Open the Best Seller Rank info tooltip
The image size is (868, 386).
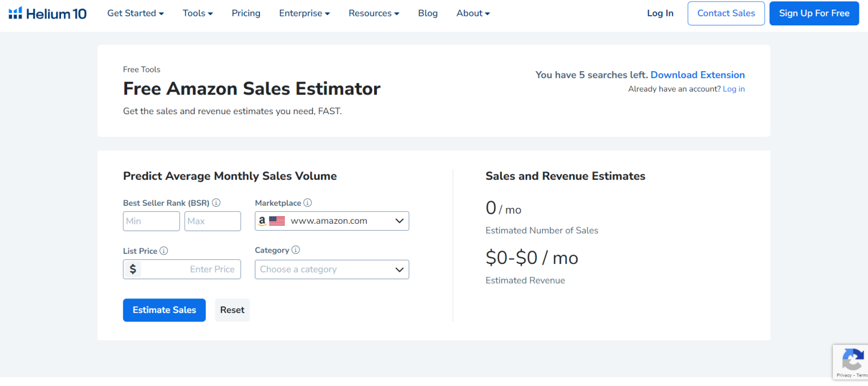[x=216, y=202]
